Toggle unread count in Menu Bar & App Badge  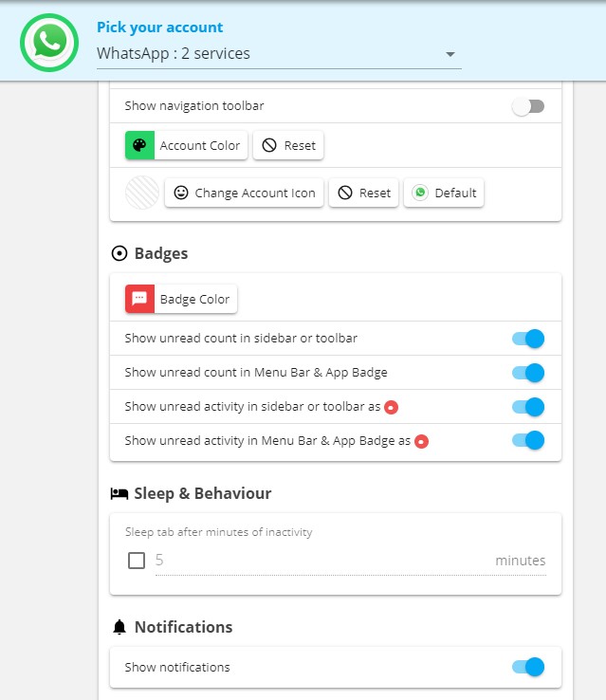coord(528,373)
